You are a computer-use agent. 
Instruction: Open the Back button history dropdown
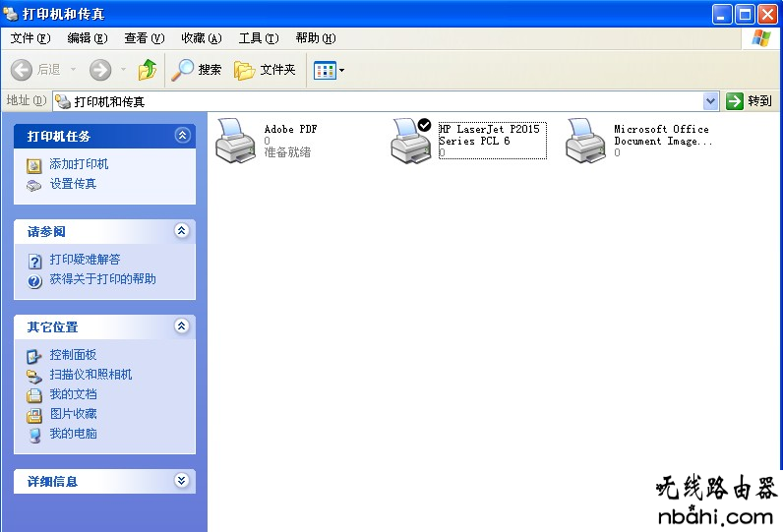pyautogui.click(x=73, y=70)
